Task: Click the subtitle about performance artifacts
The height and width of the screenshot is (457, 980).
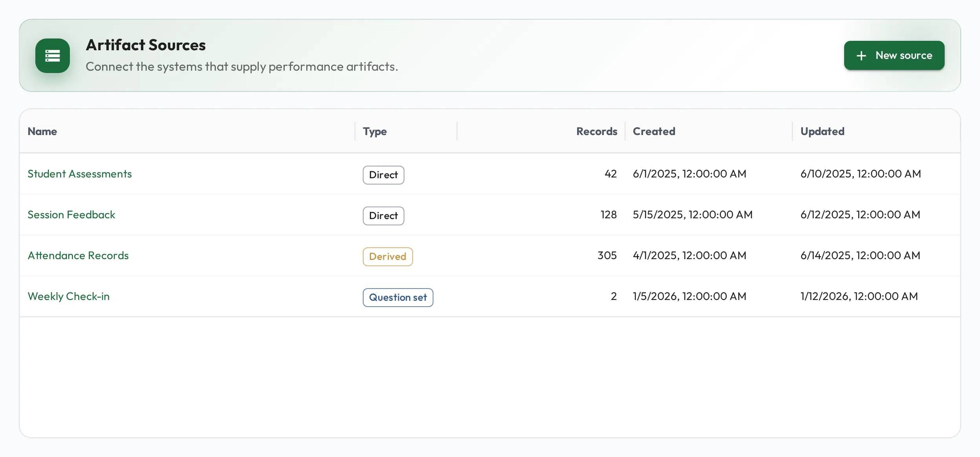Action: click(x=242, y=67)
